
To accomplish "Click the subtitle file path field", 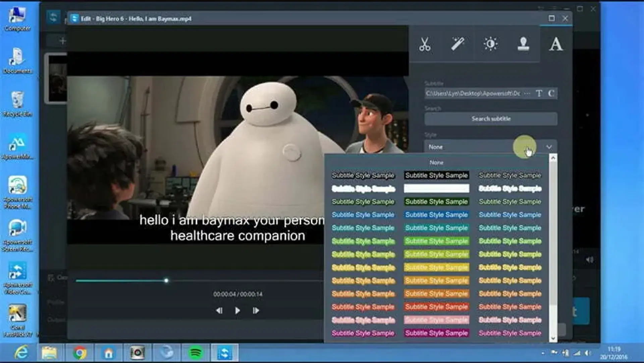I will click(x=472, y=93).
